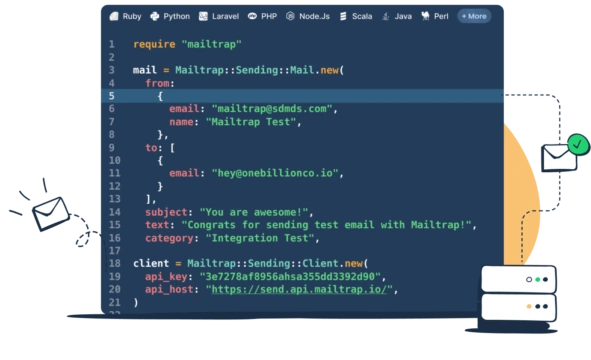Click the "You are awesome!" subject string
Image resolution: width=591 pixels, height=360 pixels.
[x=254, y=212]
